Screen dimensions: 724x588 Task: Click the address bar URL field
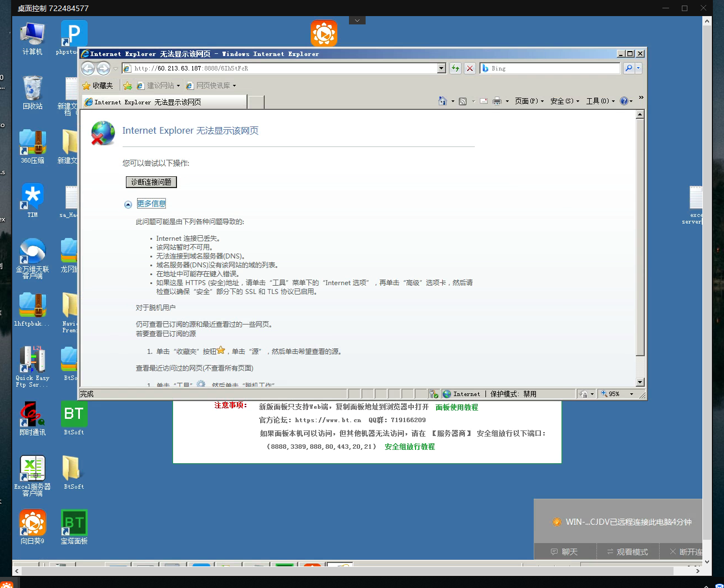(280, 68)
